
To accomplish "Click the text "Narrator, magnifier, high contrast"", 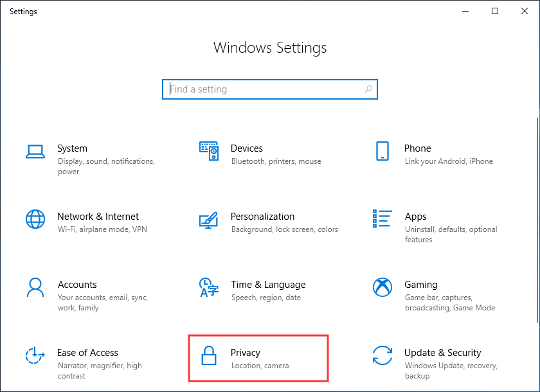I will coord(100,371).
